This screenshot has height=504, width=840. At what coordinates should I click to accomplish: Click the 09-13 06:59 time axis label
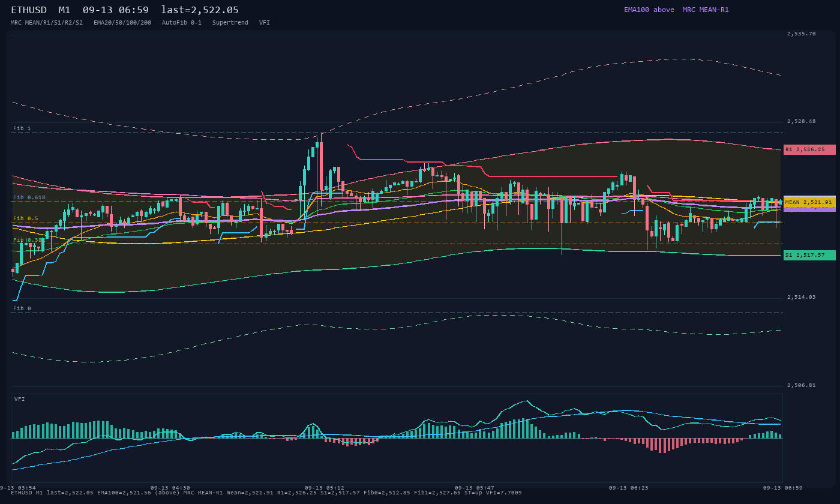point(783,488)
